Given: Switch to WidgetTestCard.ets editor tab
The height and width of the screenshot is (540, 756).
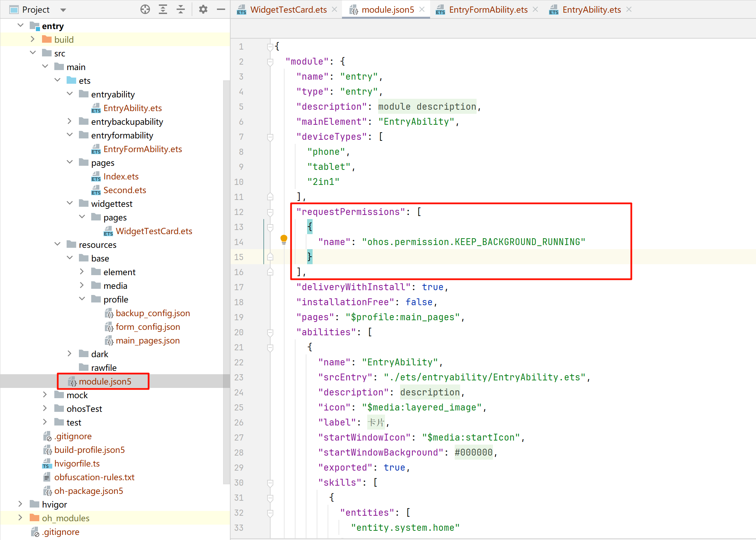Looking at the screenshot, I should 288,10.
